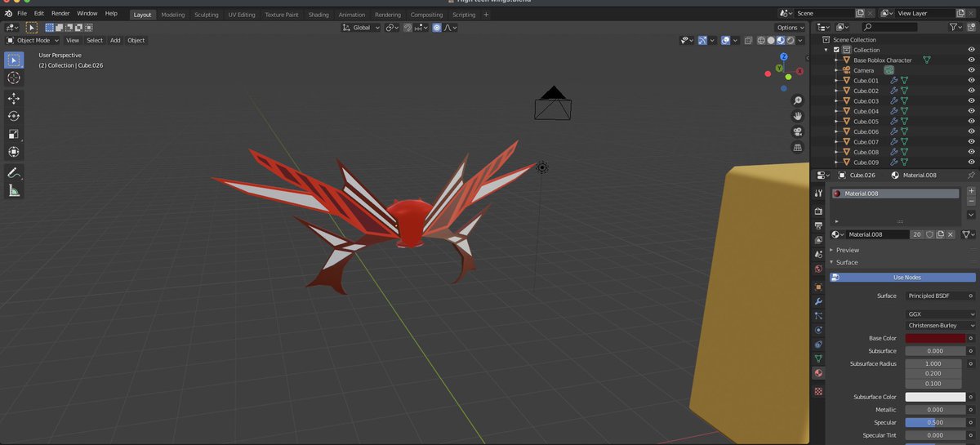Open the outliner filter dropdown
980x445 pixels.
(x=956, y=27)
